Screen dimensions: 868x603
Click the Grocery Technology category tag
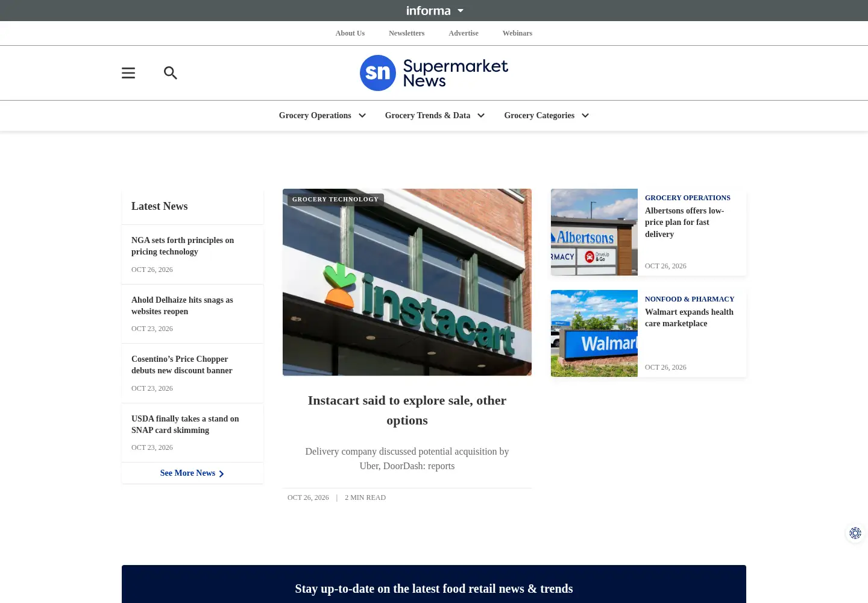(336, 200)
